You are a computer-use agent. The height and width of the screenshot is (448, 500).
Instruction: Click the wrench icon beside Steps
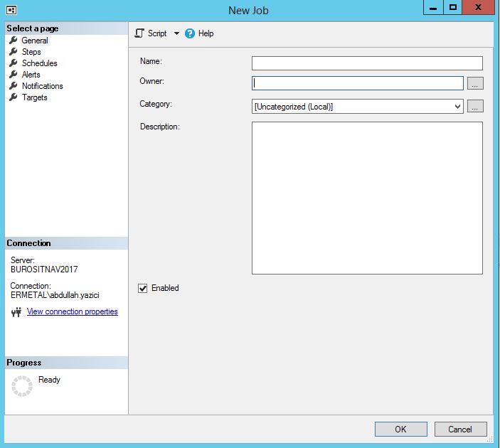(x=13, y=52)
